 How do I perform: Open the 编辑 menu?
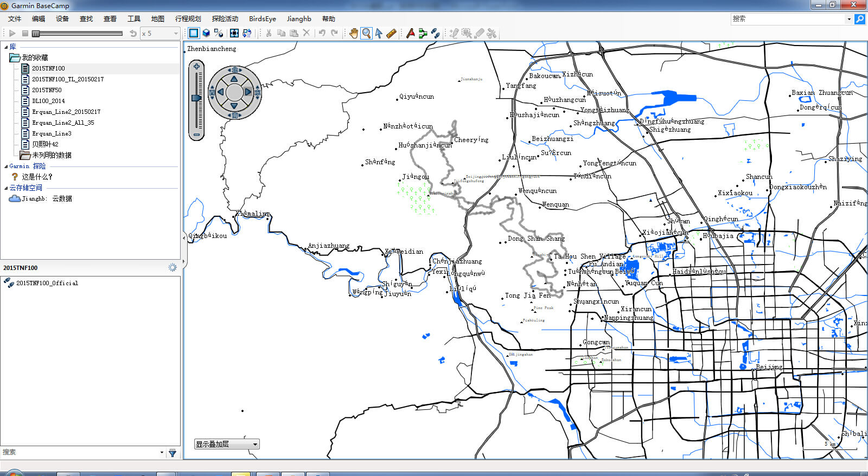point(39,18)
